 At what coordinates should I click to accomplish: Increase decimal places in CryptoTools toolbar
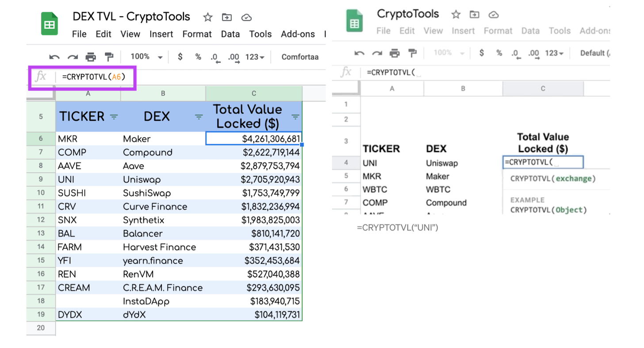coord(534,54)
